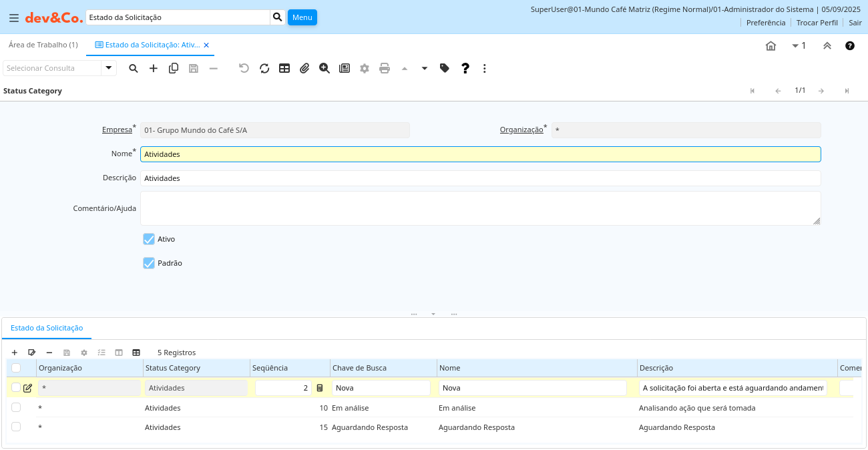
Task: Select the Em análise row checkbox
Action: [16, 407]
